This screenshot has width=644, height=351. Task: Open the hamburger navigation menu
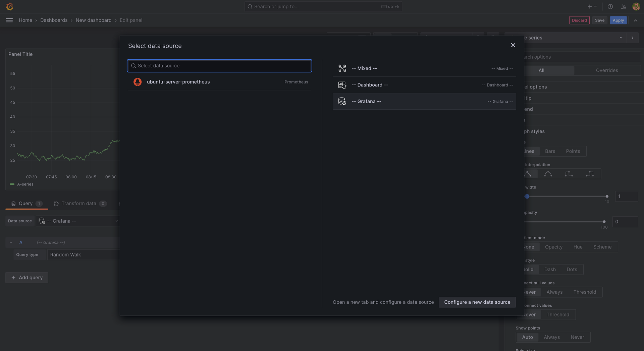[x=9, y=20]
